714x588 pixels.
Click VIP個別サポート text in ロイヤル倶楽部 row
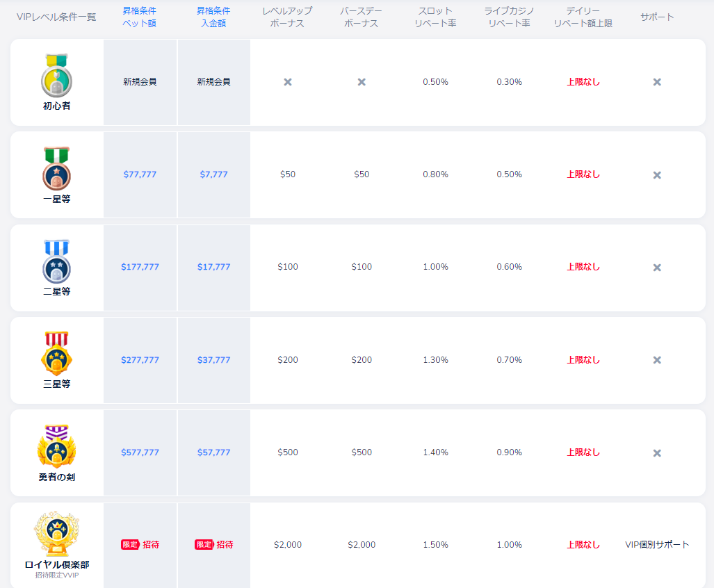tap(657, 545)
